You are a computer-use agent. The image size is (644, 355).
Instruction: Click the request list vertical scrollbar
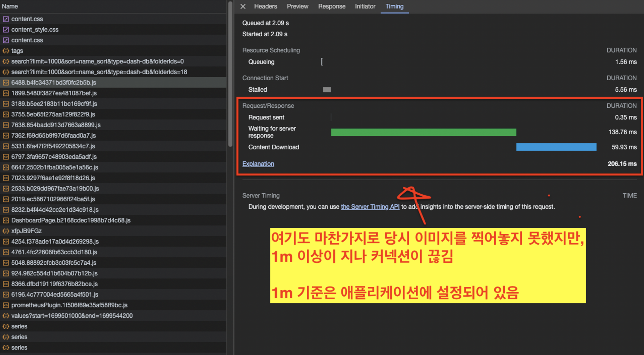pyautogui.click(x=230, y=75)
